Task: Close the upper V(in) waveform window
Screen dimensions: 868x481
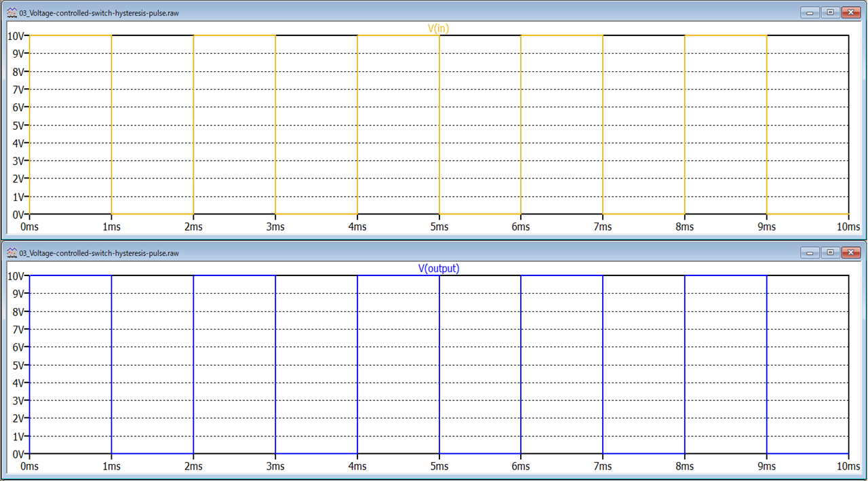Action: tap(850, 12)
